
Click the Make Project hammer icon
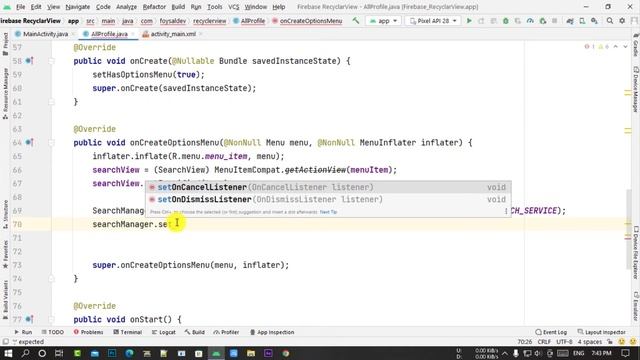[356, 20]
